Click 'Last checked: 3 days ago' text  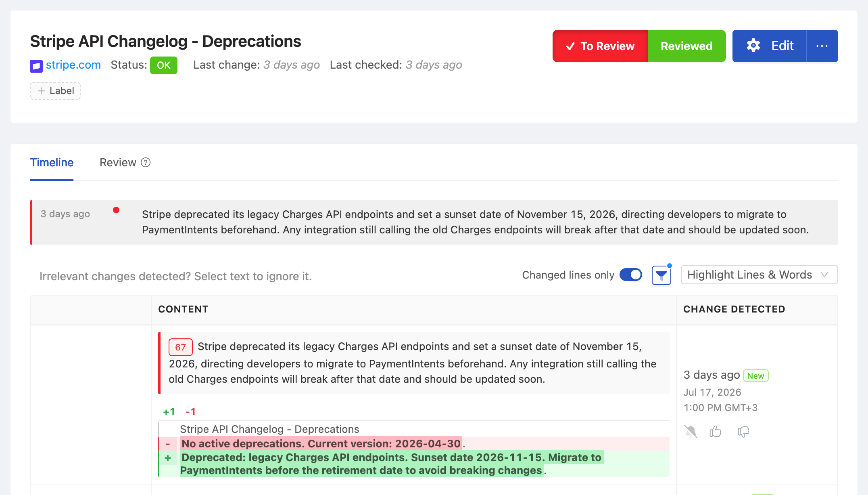(x=396, y=65)
